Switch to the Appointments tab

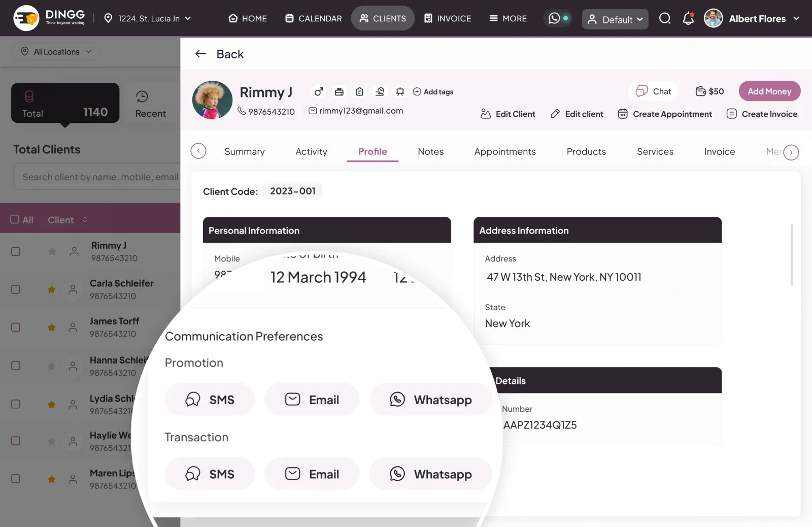pyautogui.click(x=505, y=152)
